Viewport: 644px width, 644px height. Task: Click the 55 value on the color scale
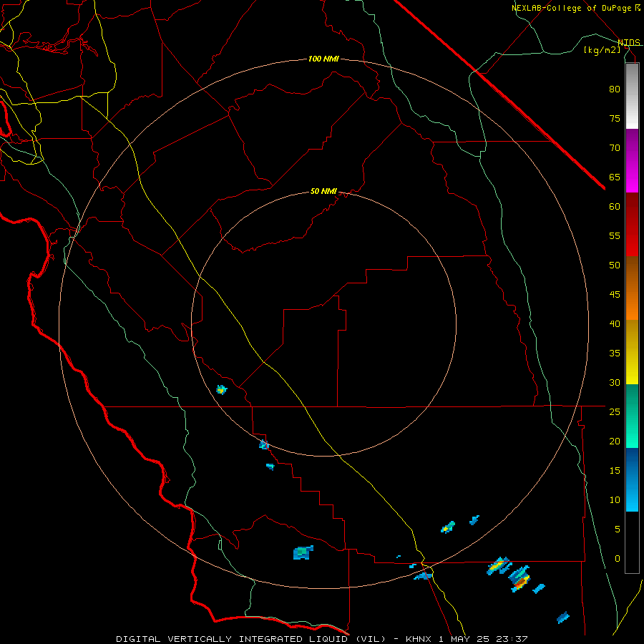tap(615, 235)
